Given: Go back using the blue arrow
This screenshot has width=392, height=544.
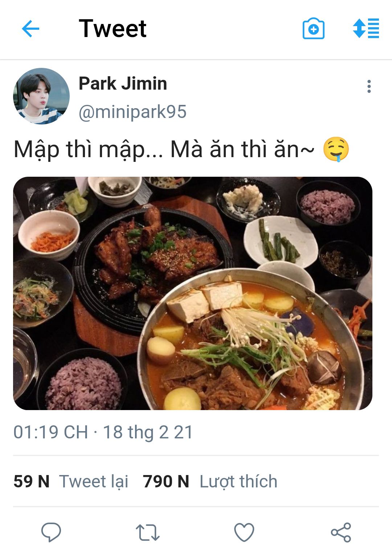Looking at the screenshot, I should coord(30,29).
